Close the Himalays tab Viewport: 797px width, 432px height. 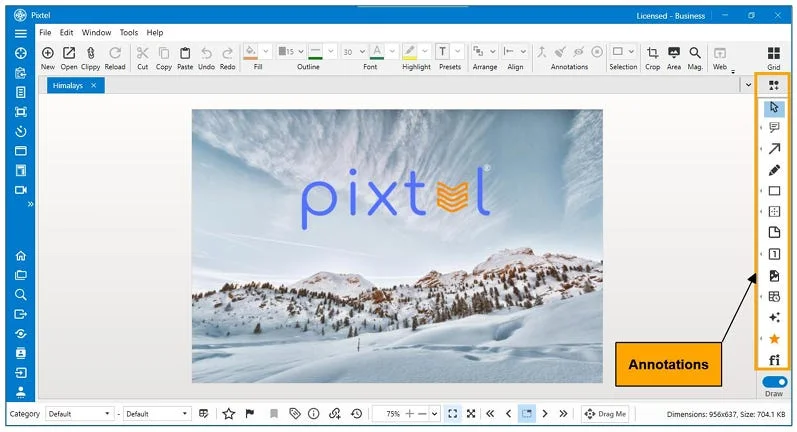[x=94, y=85]
